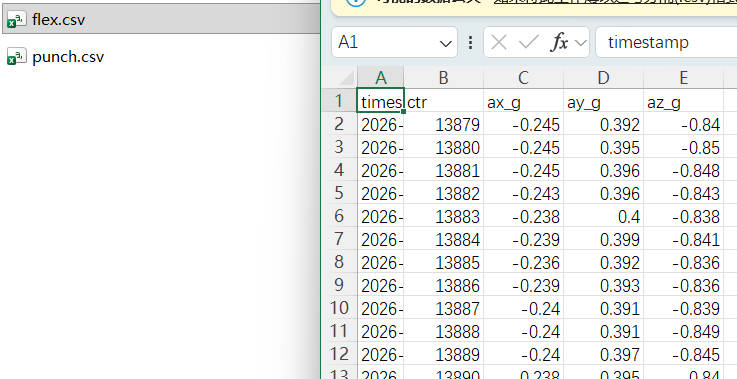737x379 pixels.
Task: Select column B header
Action: click(443, 78)
